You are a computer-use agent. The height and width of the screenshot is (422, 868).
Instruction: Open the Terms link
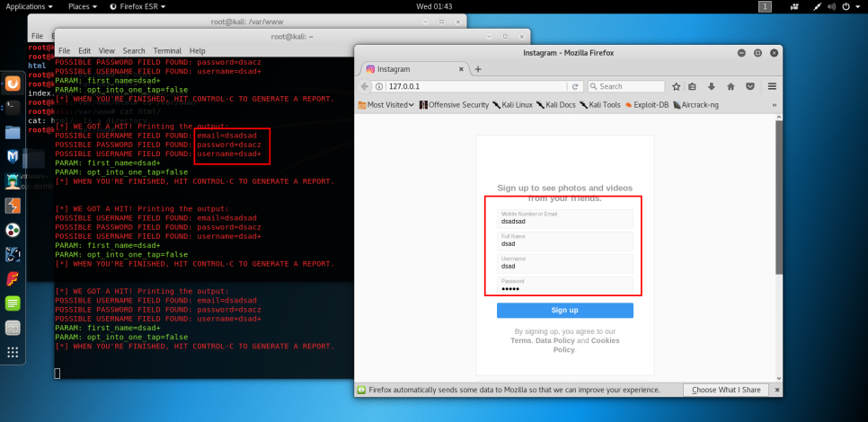(521, 340)
